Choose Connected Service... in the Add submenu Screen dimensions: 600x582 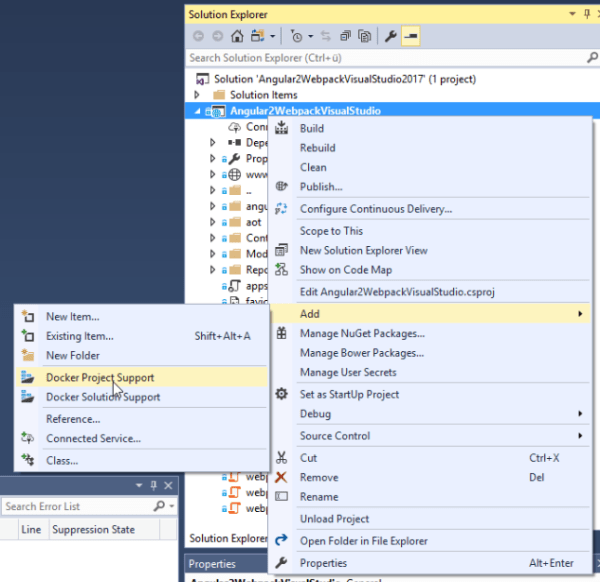coord(142,439)
